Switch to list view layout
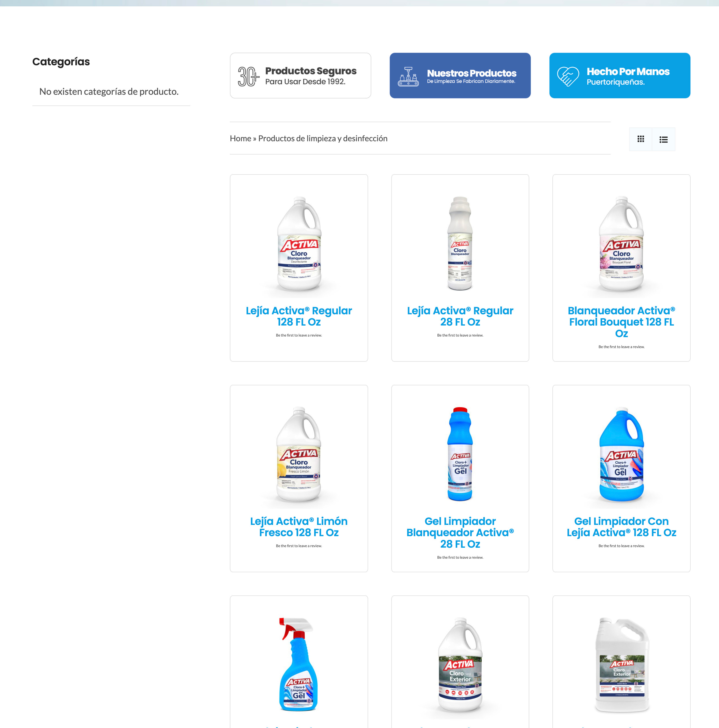The height and width of the screenshot is (728, 719). tap(663, 140)
